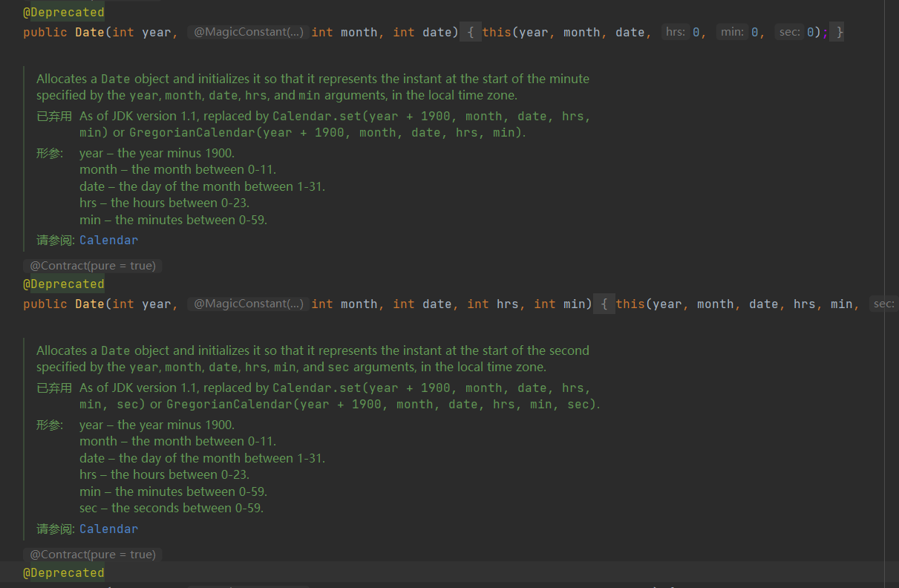Expand the first constructor's folded @MagicConstant(...) annotation

pyautogui.click(x=248, y=32)
